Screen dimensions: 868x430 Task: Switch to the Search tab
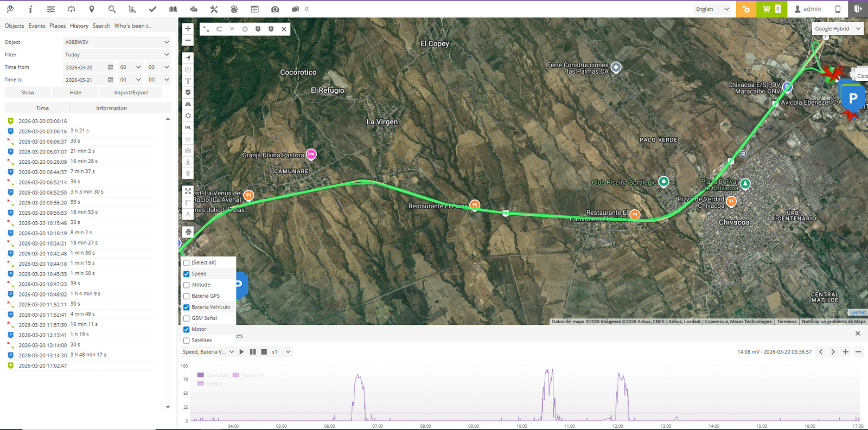101,25
